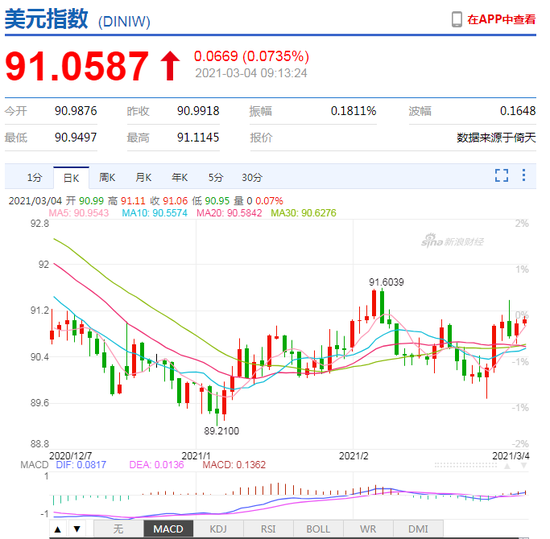
Task: Click the small grey down arrow near 2021/3/4
Action: coord(524,466)
